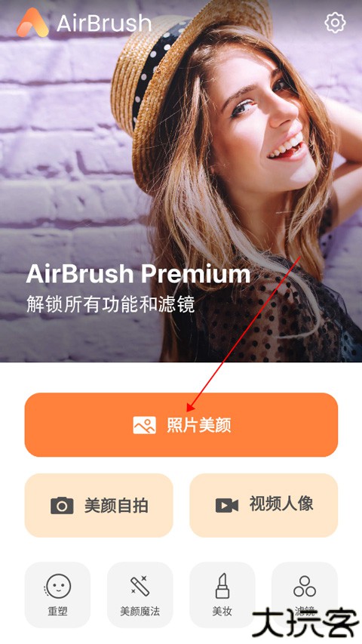Open the 美妆 makeup label text
This screenshot has width=362, height=644.
[222, 612]
